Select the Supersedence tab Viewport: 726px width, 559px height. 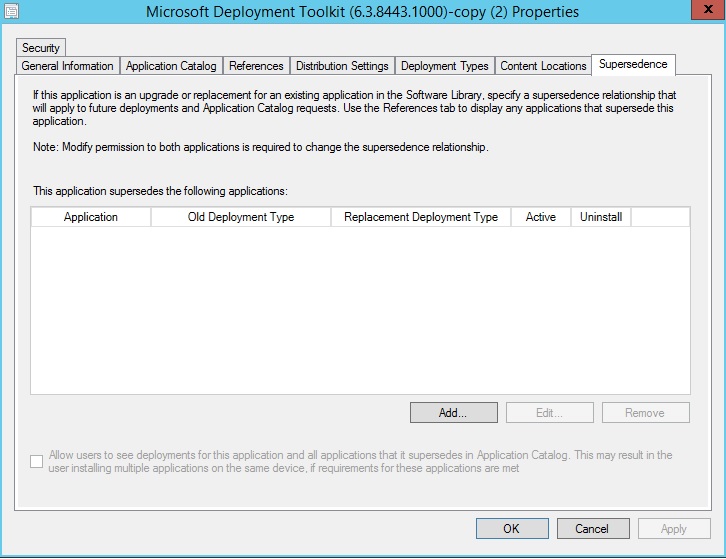click(633, 65)
